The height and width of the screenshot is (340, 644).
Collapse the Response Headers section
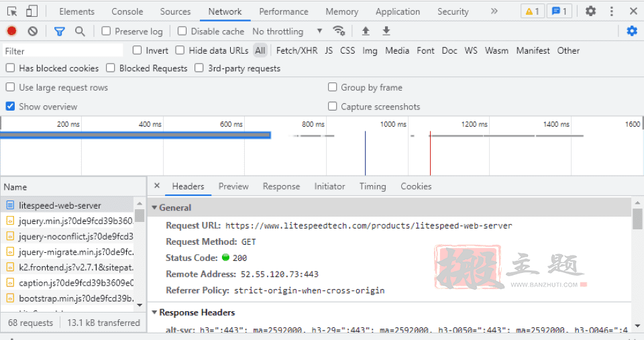tap(154, 312)
